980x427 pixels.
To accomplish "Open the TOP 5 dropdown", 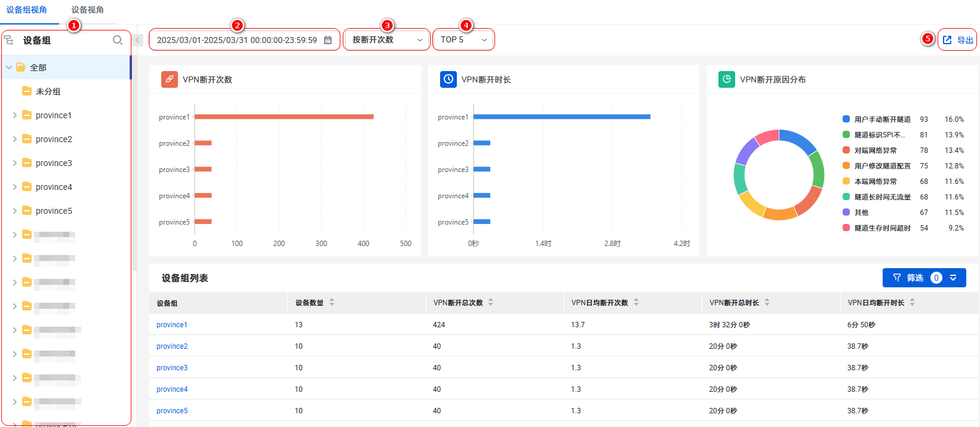I will [x=463, y=40].
